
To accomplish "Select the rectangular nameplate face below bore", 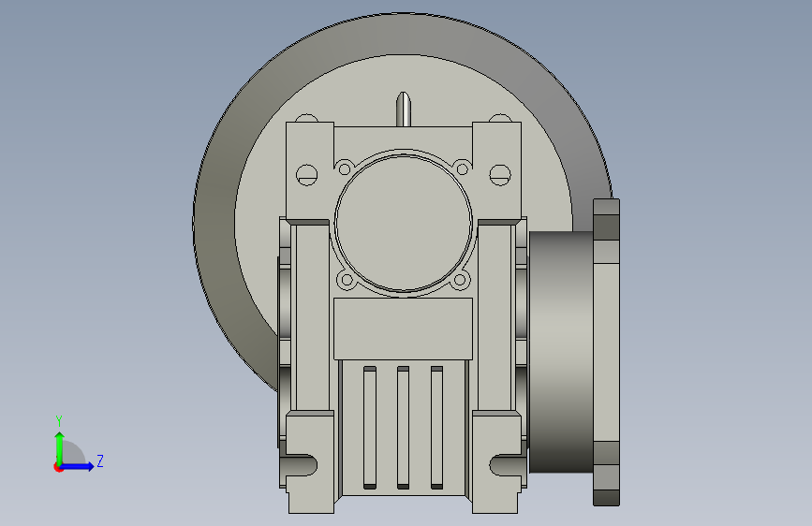I will click(x=403, y=329).
